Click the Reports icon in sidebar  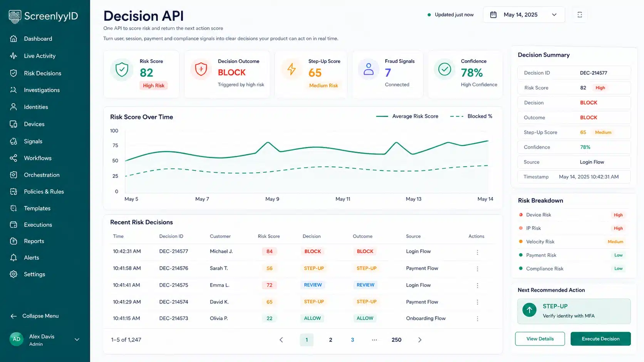pyautogui.click(x=13, y=241)
